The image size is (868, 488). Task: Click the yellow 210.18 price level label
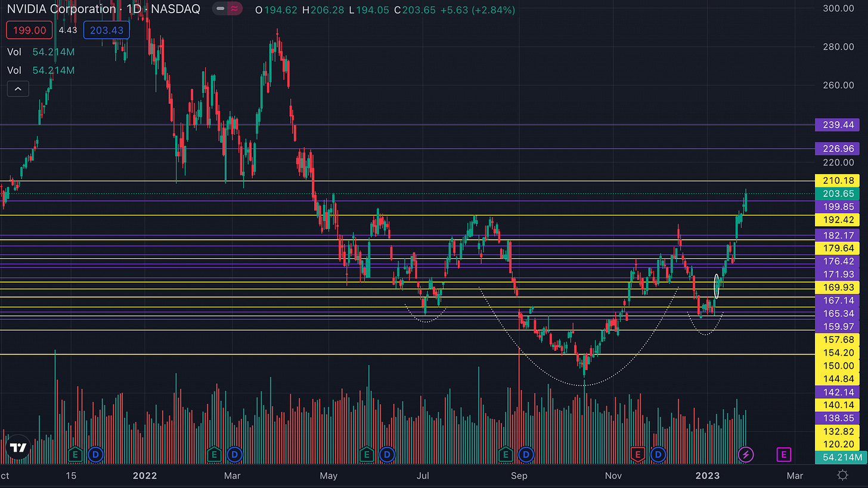[839, 181]
